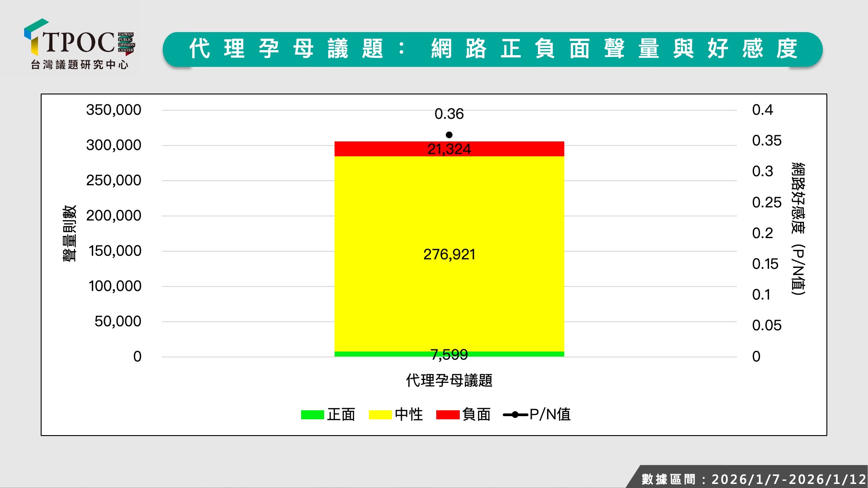This screenshot has height=488, width=868.
Task: Click the 150,000 left axis tick label
Action: tap(115, 251)
